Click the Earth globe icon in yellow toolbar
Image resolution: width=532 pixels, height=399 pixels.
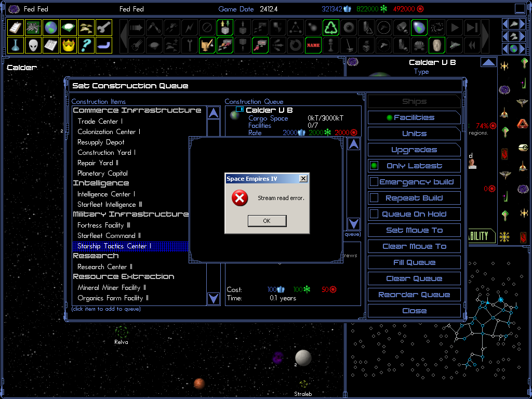tap(51, 28)
